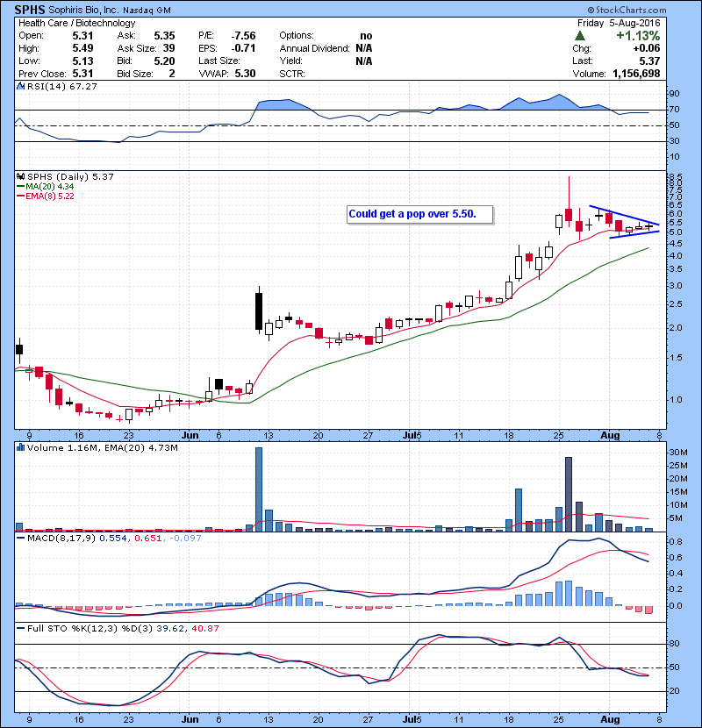Click the red line marker before EMA(8)
Image resolution: width=702 pixels, height=728 pixels.
pos(20,196)
